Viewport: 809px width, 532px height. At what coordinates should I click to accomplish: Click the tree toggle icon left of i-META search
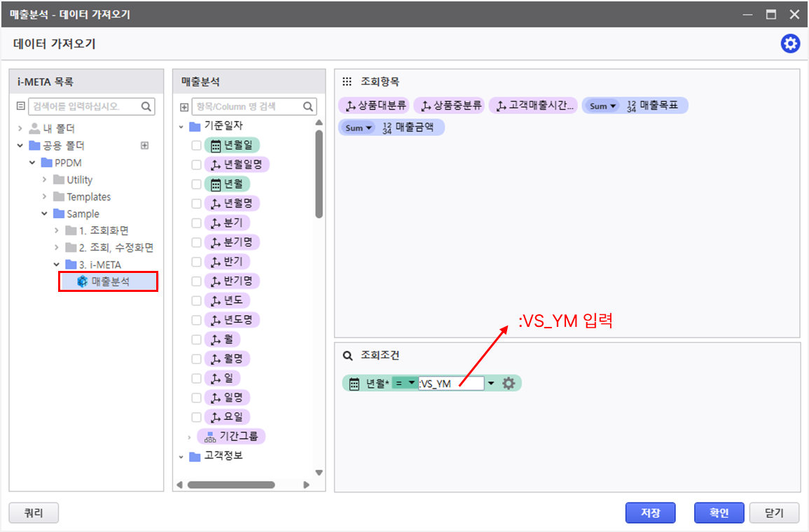click(x=21, y=106)
